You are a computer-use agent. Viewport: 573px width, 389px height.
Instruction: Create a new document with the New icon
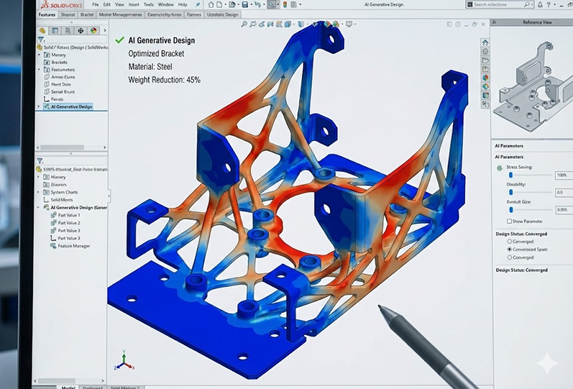(219, 4)
